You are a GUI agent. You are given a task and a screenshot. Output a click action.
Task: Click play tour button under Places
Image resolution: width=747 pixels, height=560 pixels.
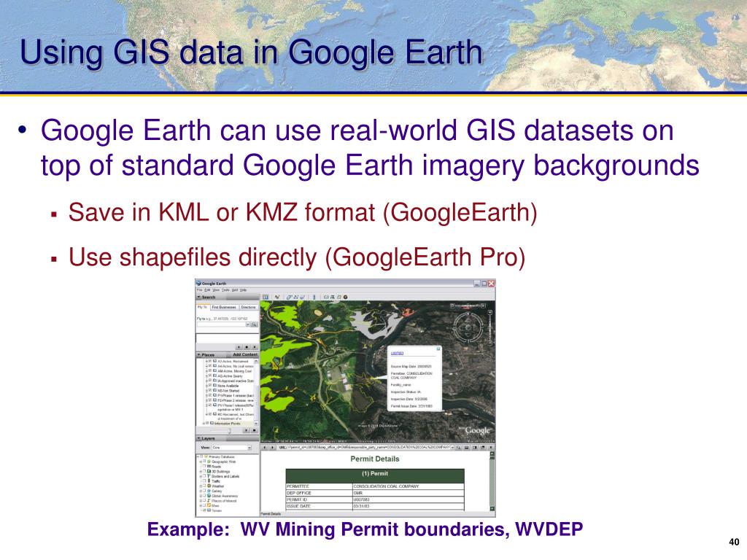pos(247,430)
